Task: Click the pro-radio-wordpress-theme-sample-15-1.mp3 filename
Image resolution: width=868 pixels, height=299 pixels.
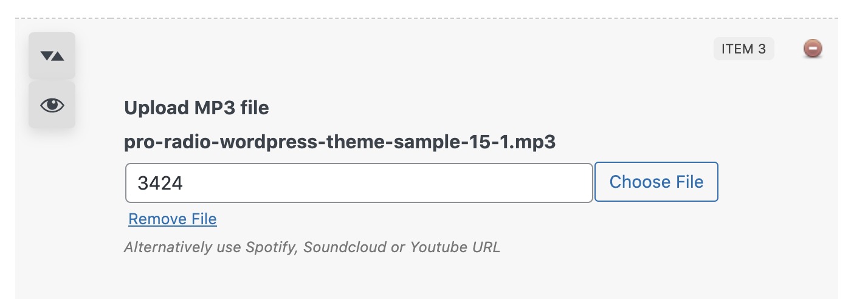Action: (x=340, y=142)
